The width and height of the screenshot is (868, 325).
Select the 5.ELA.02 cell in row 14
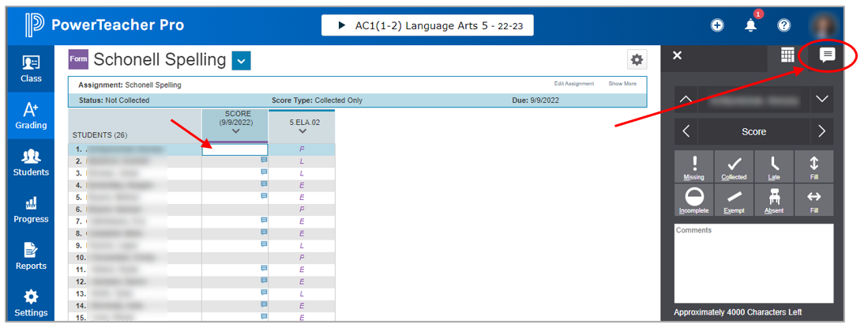[x=302, y=305]
